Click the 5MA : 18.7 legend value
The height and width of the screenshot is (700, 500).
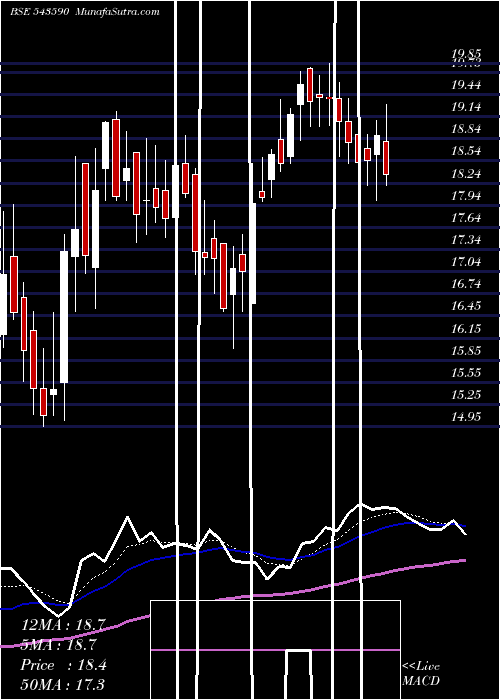pos(59,645)
